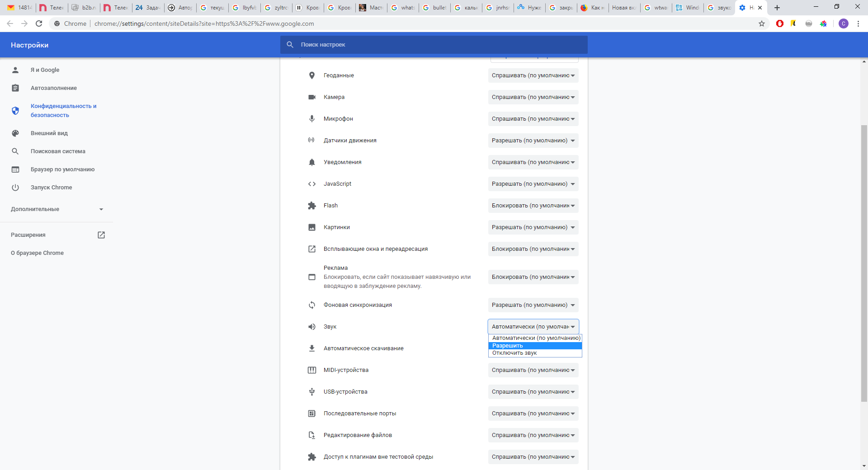Click the user profile avatar icon
868x470 pixels.
coord(843,23)
